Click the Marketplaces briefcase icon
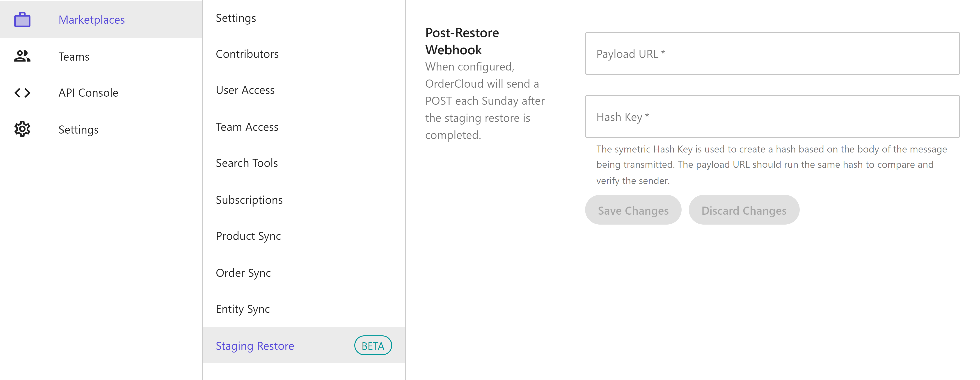 point(23,19)
